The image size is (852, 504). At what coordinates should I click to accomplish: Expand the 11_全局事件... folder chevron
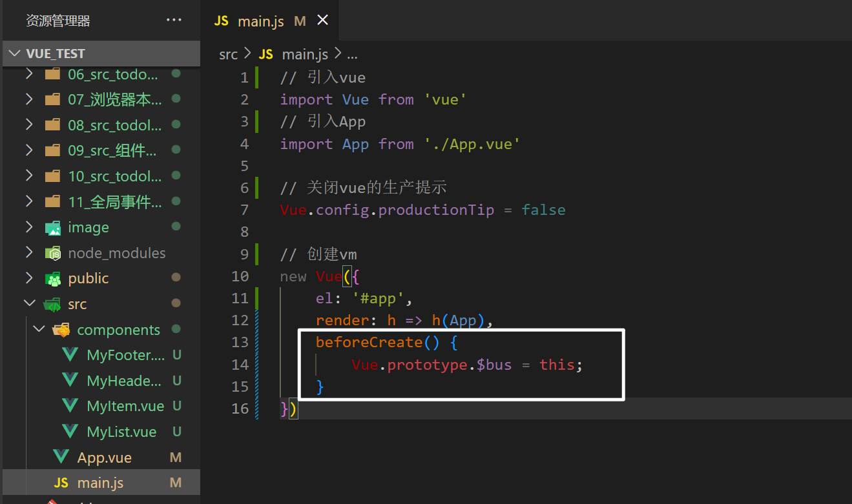tap(29, 202)
